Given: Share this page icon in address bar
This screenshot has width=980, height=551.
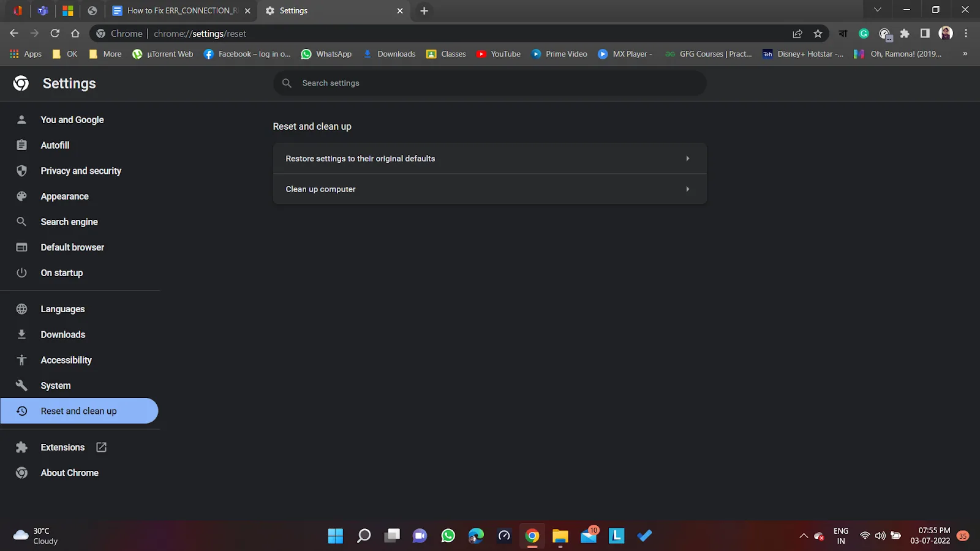Looking at the screenshot, I should 797,34.
